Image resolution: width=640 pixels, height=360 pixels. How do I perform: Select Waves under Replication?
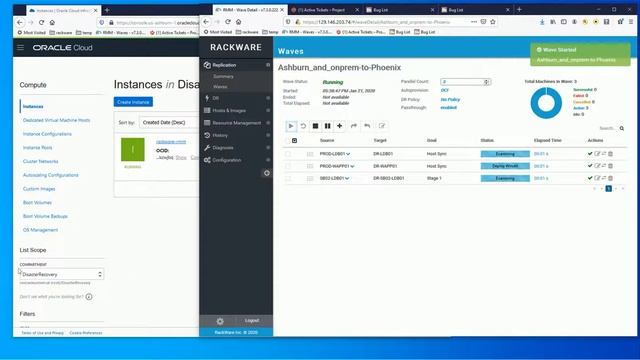point(220,87)
